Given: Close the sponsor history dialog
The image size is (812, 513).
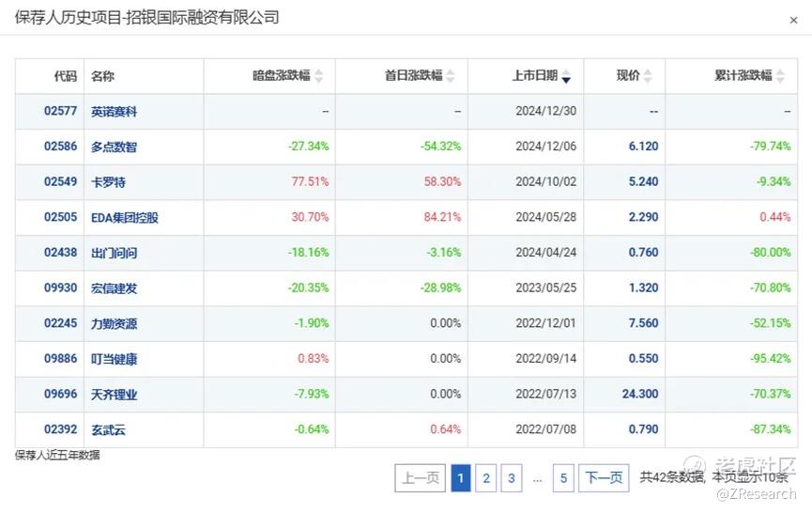Looking at the screenshot, I should point(793,21).
